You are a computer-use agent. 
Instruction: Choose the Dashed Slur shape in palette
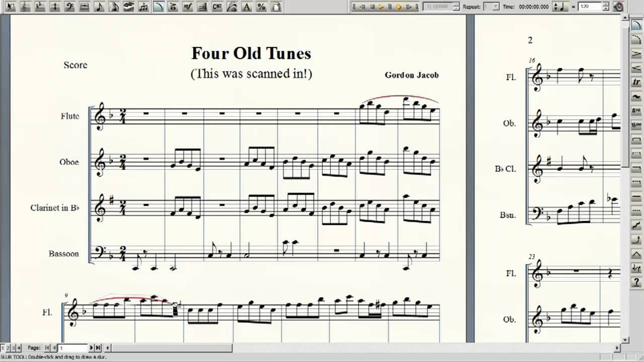point(636,38)
